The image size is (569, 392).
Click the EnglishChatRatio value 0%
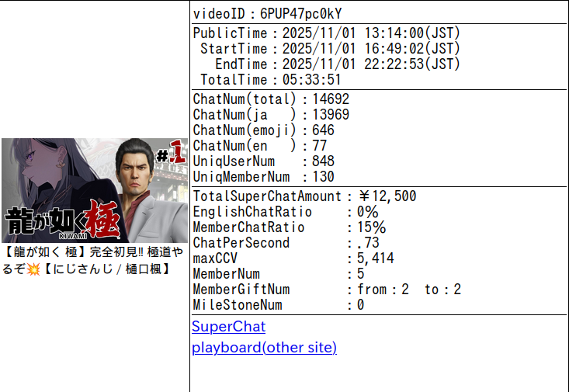[368, 212]
